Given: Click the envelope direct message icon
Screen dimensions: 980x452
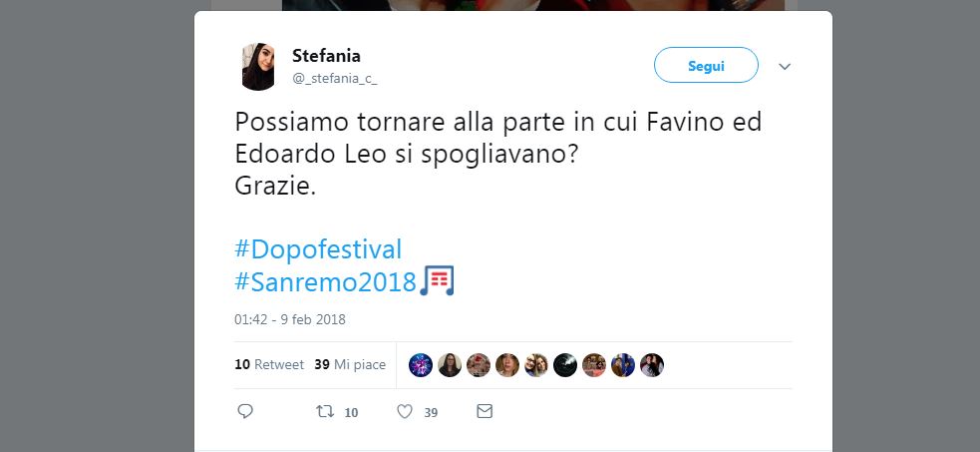Looking at the screenshot, I should click(485, 411).
